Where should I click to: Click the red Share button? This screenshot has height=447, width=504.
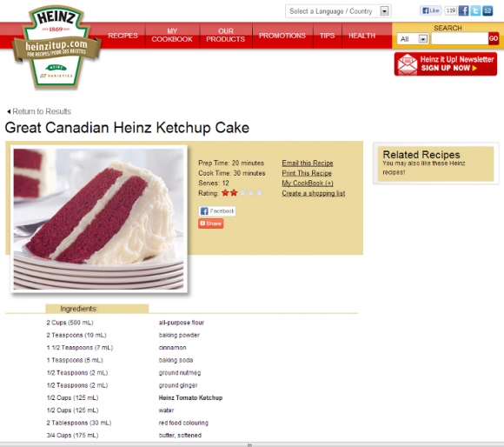click(x=211, y=223)
